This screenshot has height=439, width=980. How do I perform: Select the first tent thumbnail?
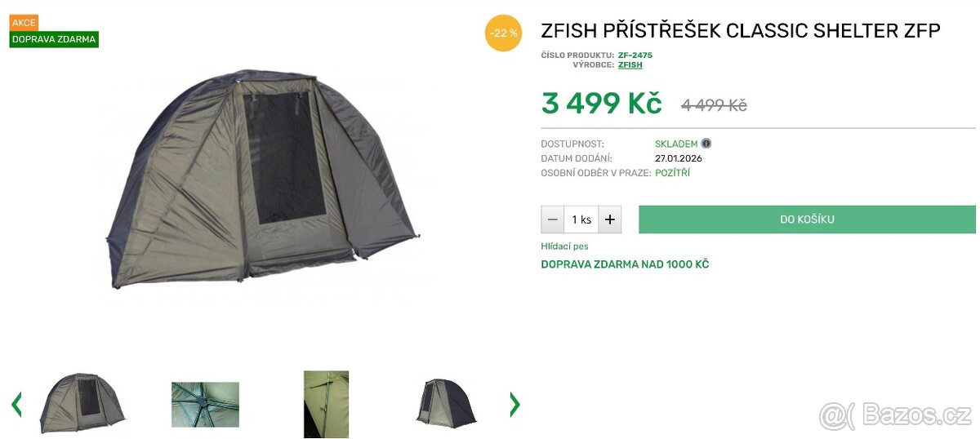tap(82, 403)
